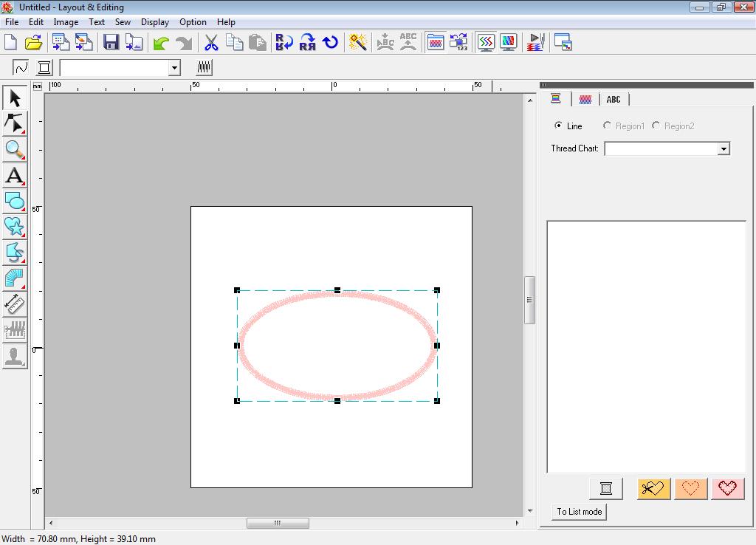Click the mm ruler unit box
The width and height of the screenshot is (756, 545).
point(37,86)
